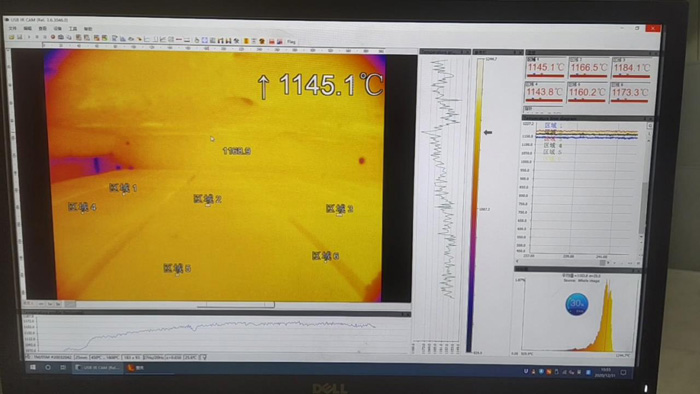Image resolution: width=700 pixels, height=394 pixels.
Task: Click the red icon left of Flag
Action: (280, 41)
